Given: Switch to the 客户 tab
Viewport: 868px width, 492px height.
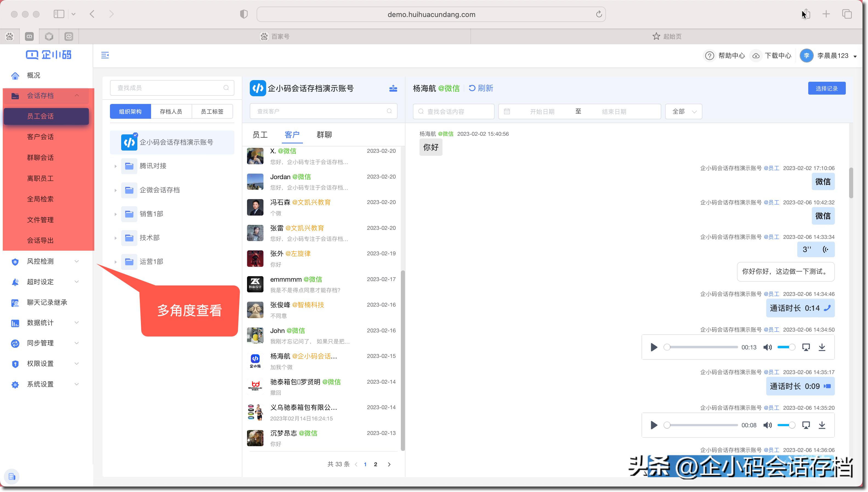Looking at the screenshot, I should [292, 135].
